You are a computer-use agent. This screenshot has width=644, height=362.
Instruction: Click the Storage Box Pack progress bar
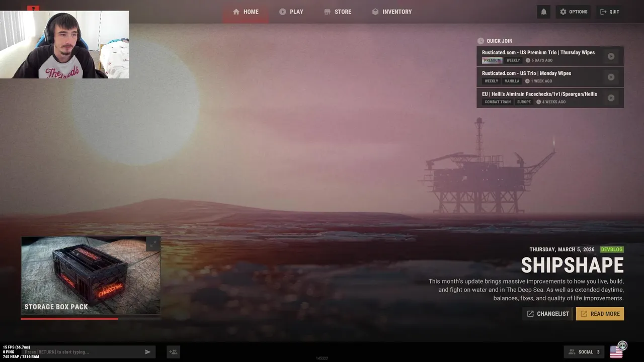[x=91, y=318]
